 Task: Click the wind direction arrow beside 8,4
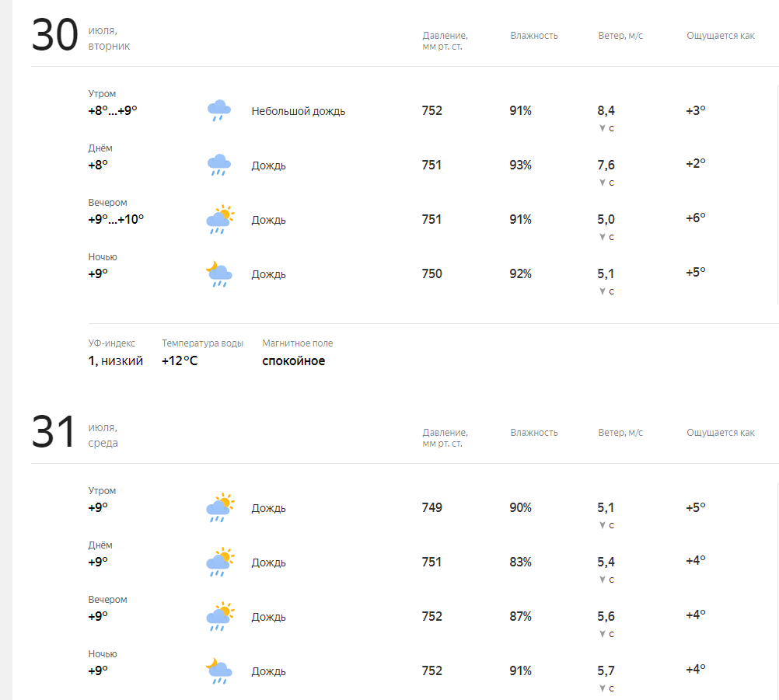click(603, 128)
